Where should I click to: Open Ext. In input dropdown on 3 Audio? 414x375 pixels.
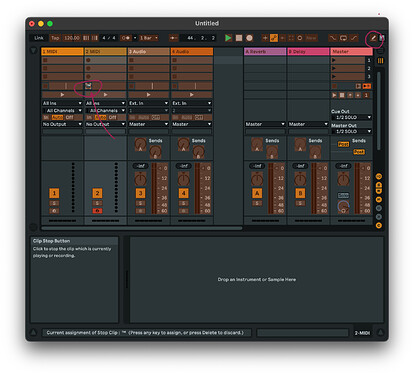point(148,103)
